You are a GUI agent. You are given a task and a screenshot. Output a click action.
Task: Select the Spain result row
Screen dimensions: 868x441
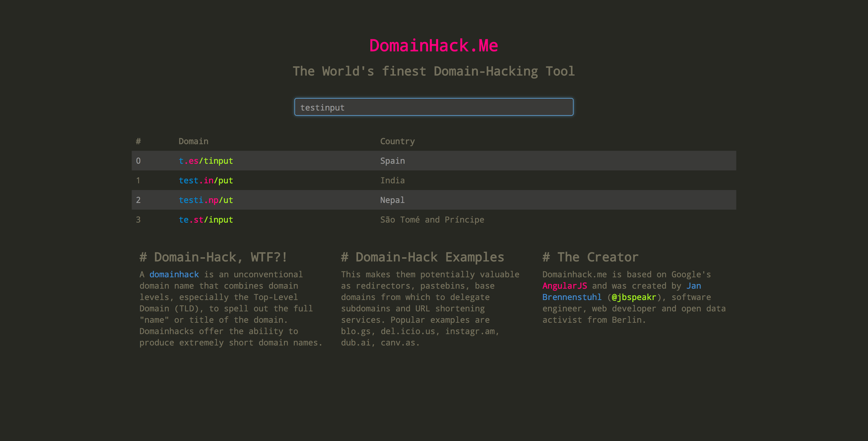tap(392, 161)
